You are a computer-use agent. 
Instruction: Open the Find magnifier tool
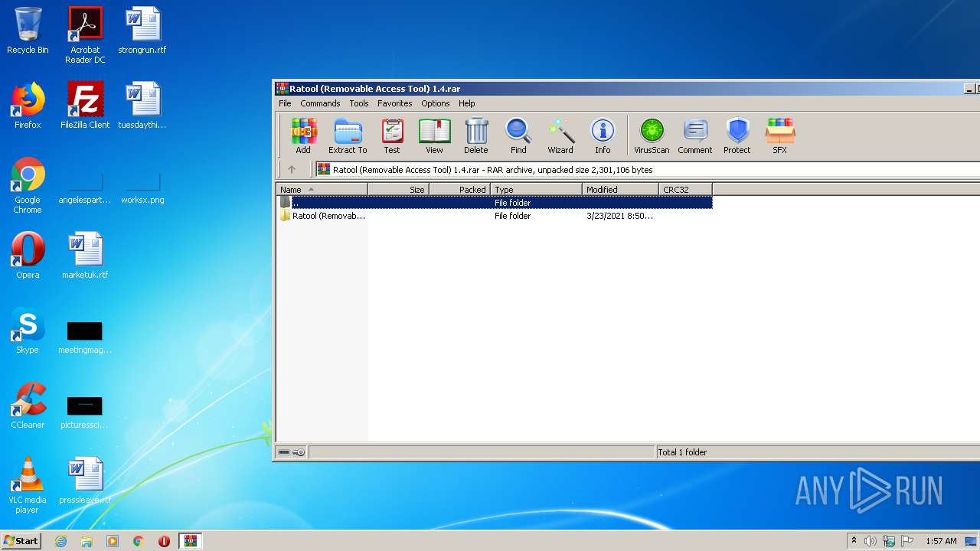(518, 136)
